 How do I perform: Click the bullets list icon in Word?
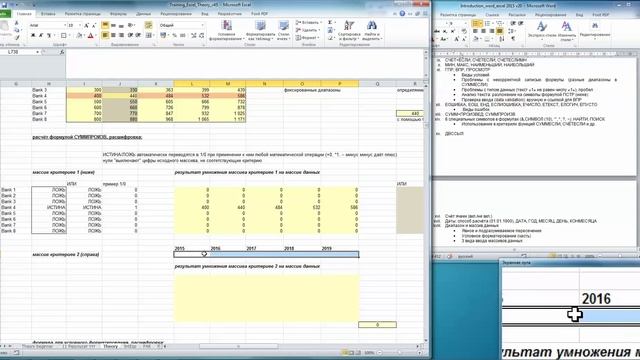pos(476,24)
